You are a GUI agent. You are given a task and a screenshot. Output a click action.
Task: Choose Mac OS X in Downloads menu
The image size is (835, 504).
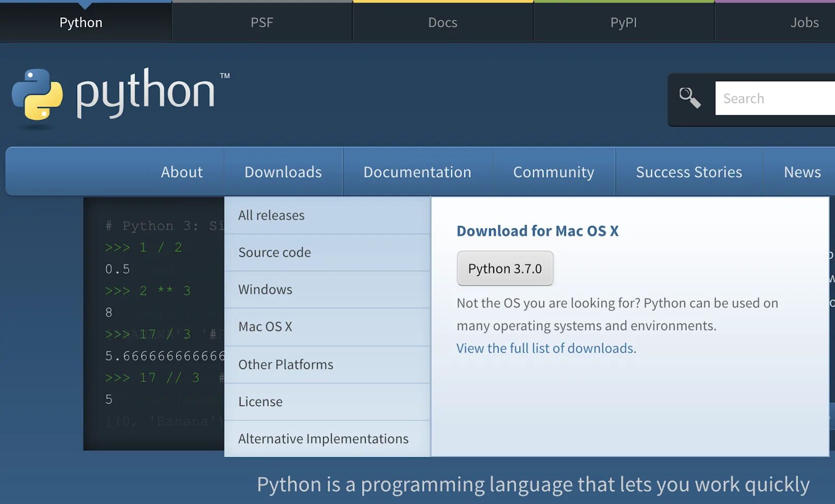coord(327,327)
